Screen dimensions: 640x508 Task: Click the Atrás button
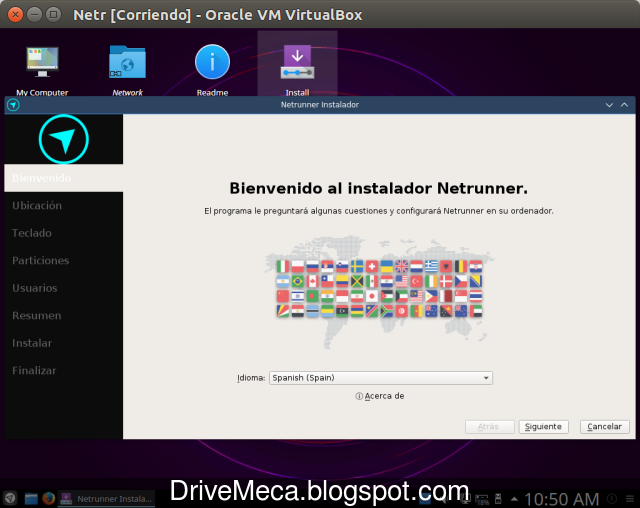click(x=489, y=427)
